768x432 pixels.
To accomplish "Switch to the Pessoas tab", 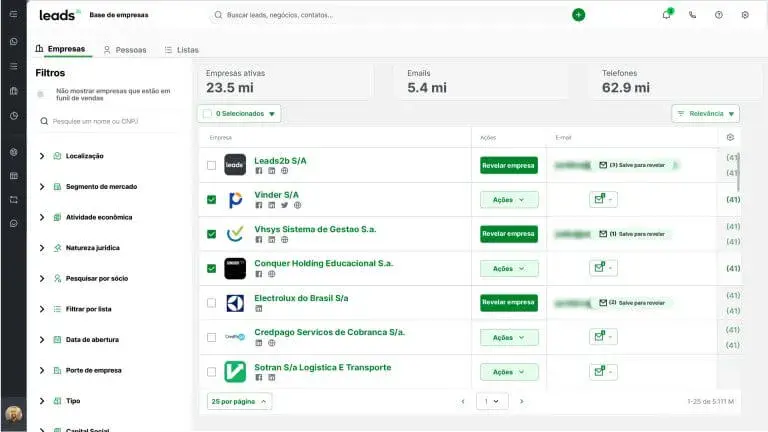I will point(125,50).
